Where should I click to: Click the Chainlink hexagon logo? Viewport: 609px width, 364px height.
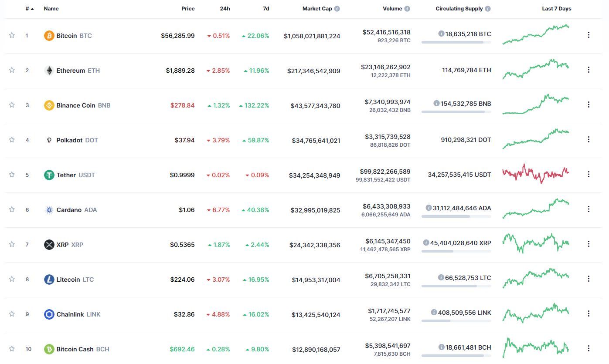(49, 314)
